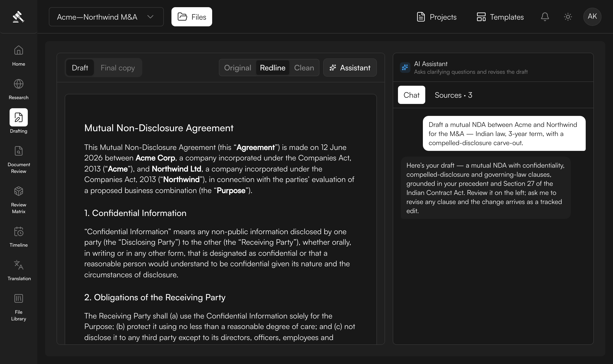Open the File Library icon

(19, 299)
